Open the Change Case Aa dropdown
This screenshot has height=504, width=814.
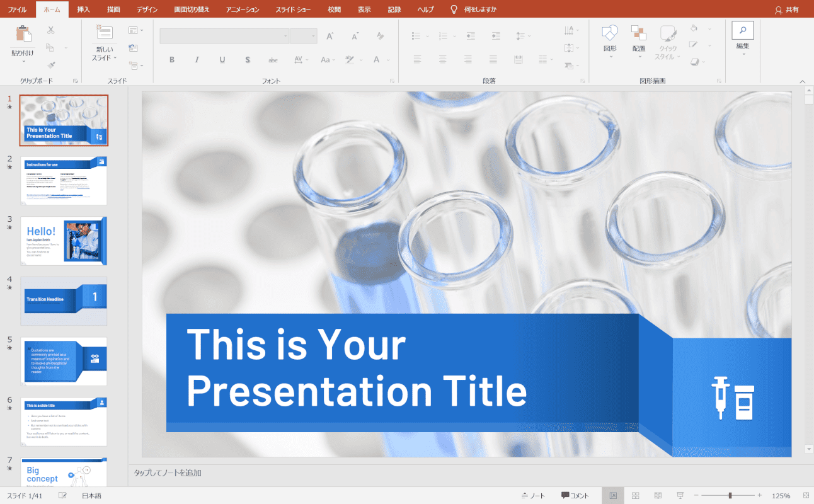click(328, 60)
